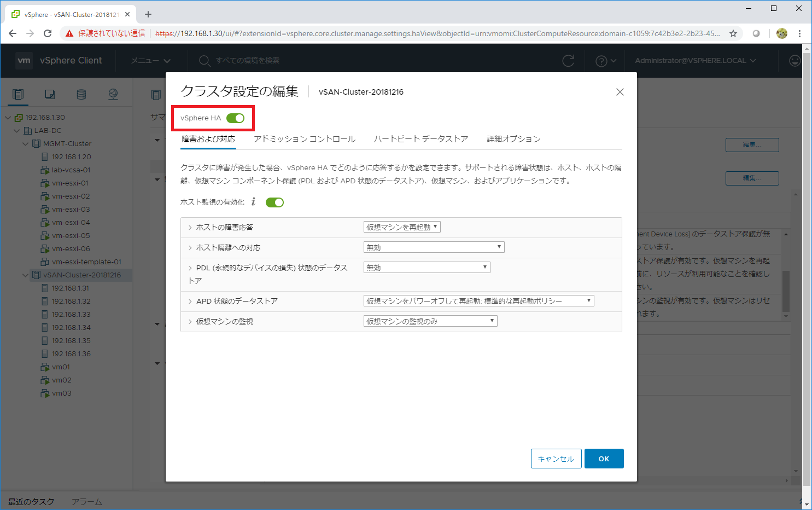Viewport: 812px width, 510px height.
Task: Click the browser profile avatar icon
Action: (781, 33)
